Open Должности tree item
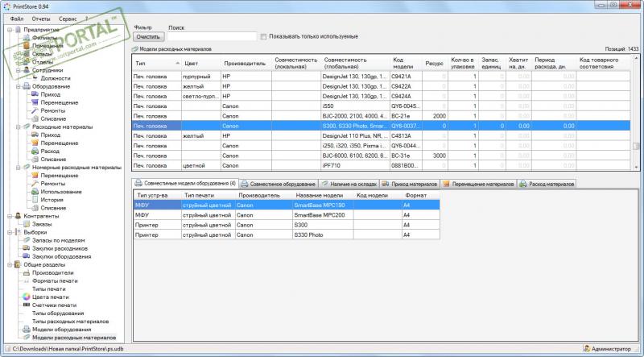The width and height of the screenshot is (644, 357). coord(56,78)
